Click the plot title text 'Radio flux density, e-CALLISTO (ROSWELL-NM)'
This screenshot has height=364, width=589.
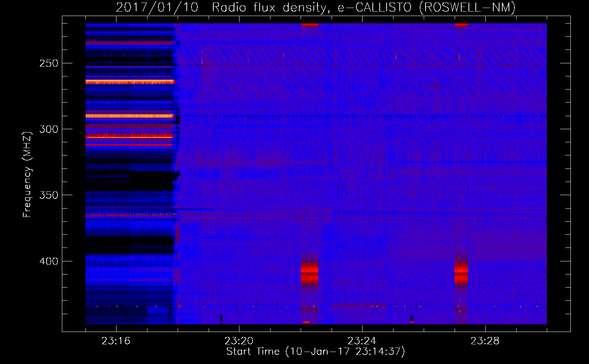[364, 7]
